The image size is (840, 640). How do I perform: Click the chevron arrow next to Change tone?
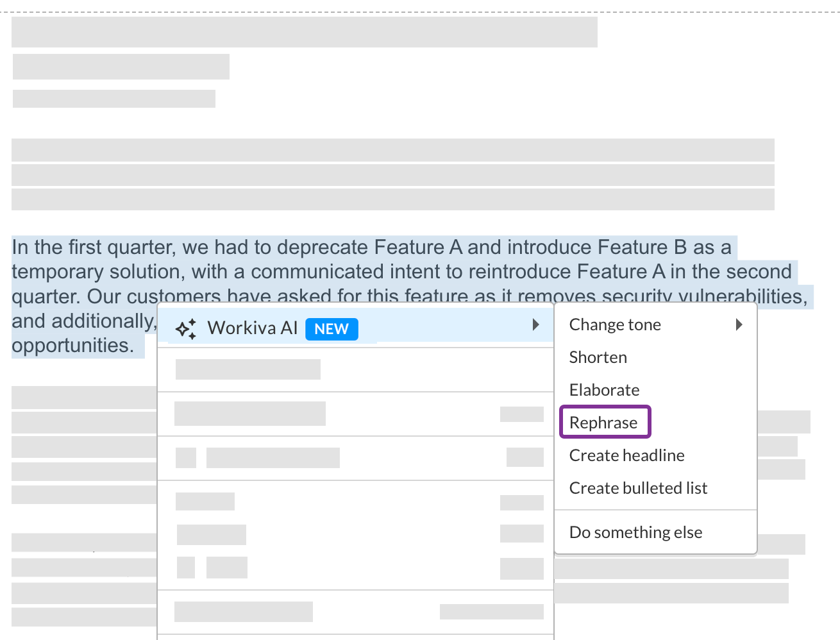point(739,324)
